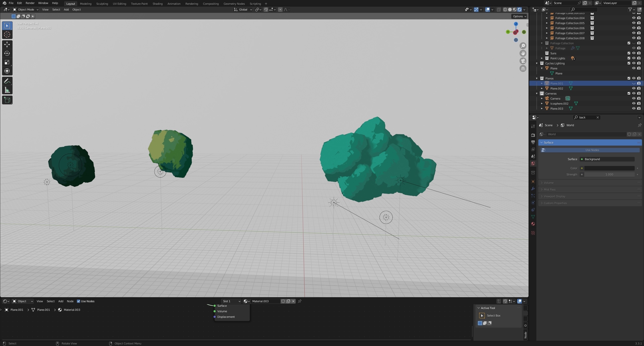
Task: Choose the Scale tool
Action: pos(7,62)
